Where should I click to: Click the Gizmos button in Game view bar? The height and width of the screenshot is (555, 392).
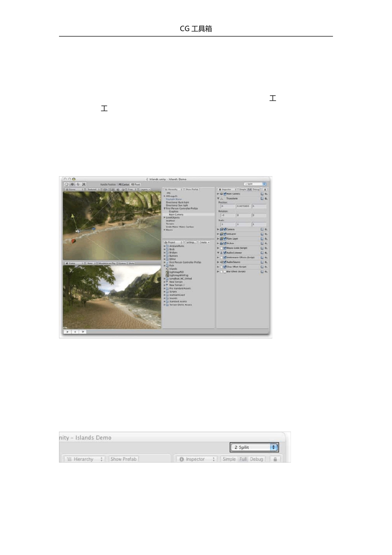click(x=122, y=263)
